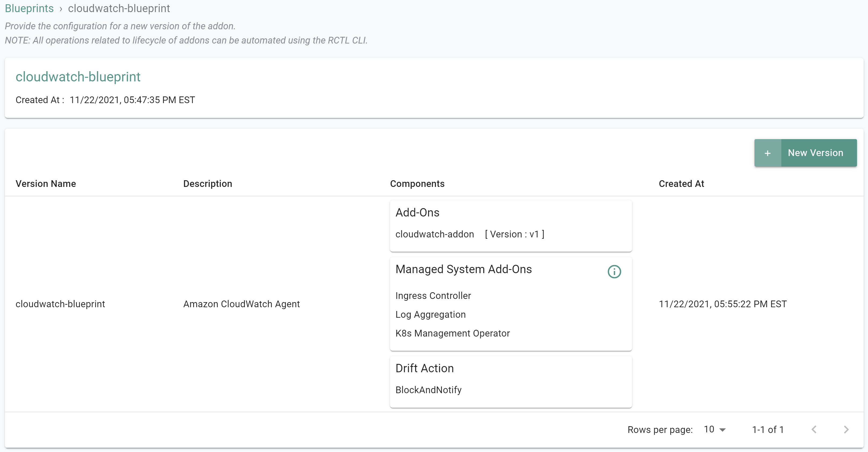The width and height of the screenshot is (868, 452).
Task: Click the Managed System Add-Ons heading
Action: point(464,269)
